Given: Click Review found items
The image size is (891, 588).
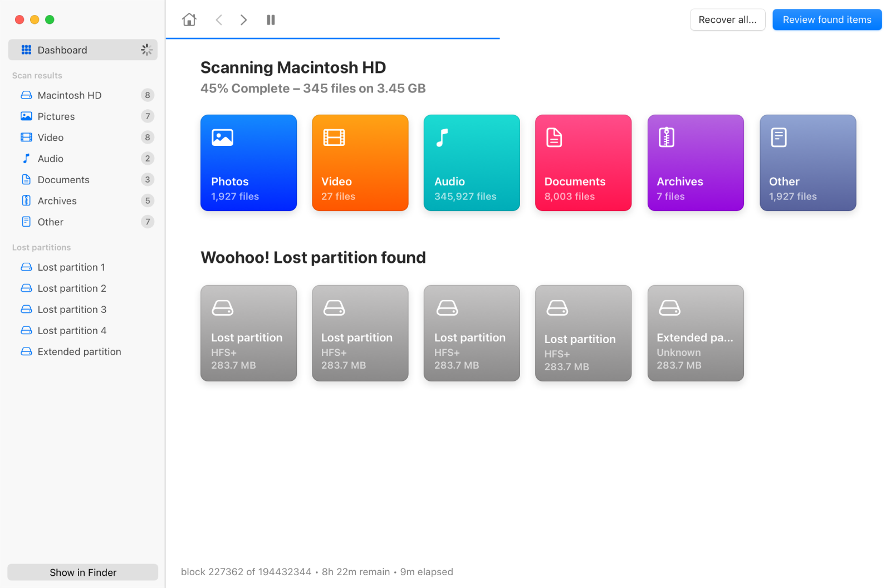Looking at the screenshot, I should point(826,19).
